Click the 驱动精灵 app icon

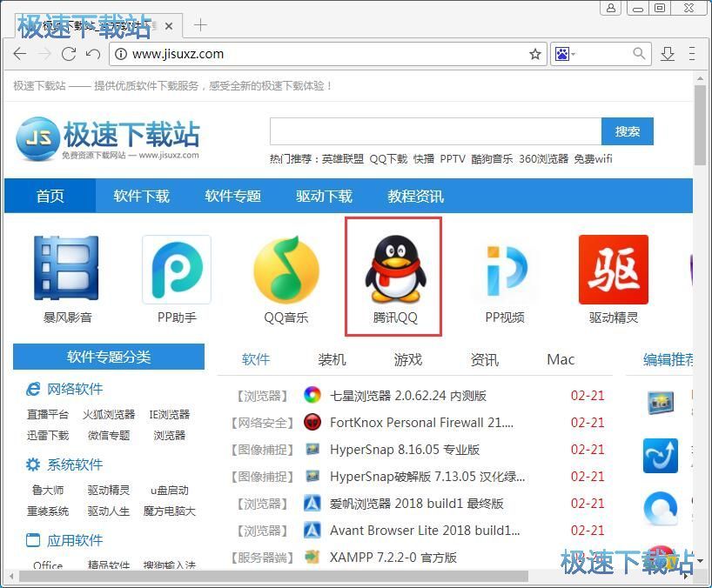[614, 270]
